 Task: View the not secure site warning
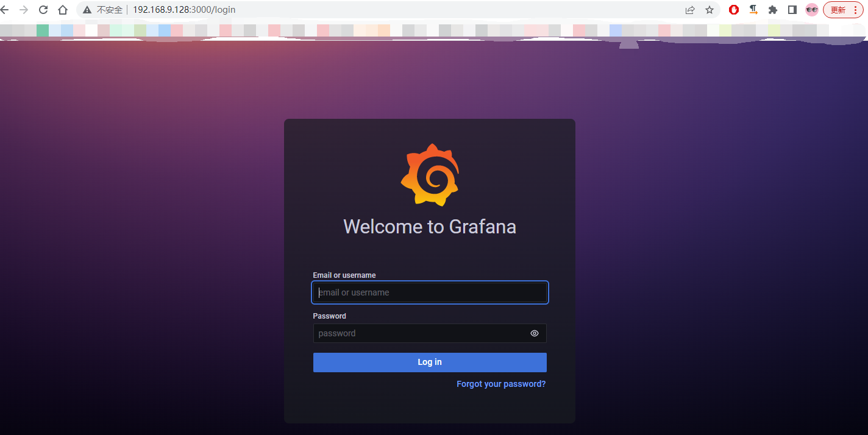pyautogui.click(x=102, y=10)
